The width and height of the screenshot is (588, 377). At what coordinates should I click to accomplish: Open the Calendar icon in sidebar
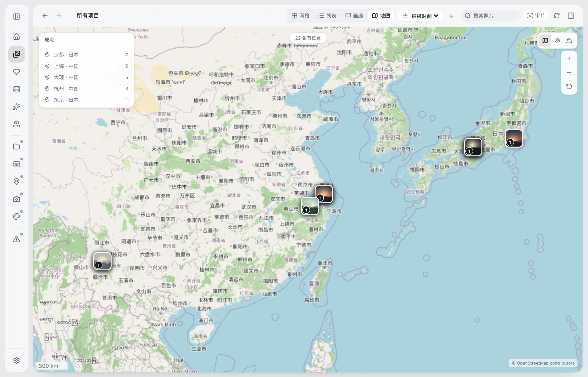coord(17,164)
